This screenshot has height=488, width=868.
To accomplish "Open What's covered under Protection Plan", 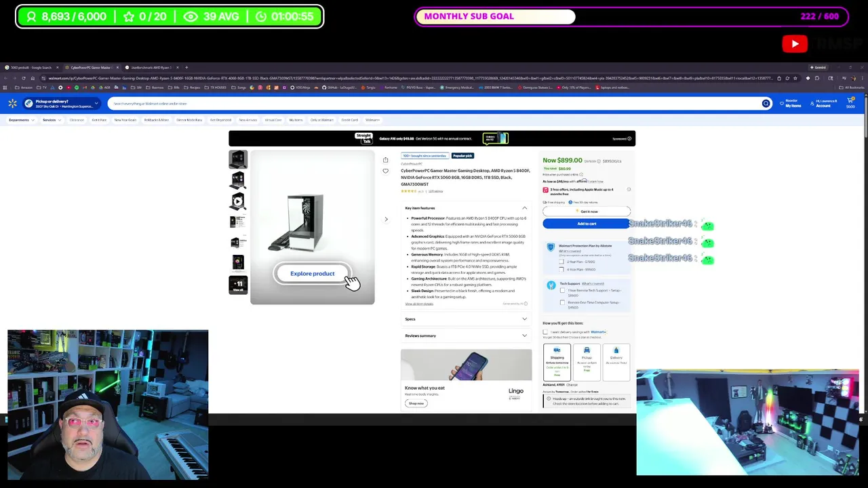I will 570,251.
